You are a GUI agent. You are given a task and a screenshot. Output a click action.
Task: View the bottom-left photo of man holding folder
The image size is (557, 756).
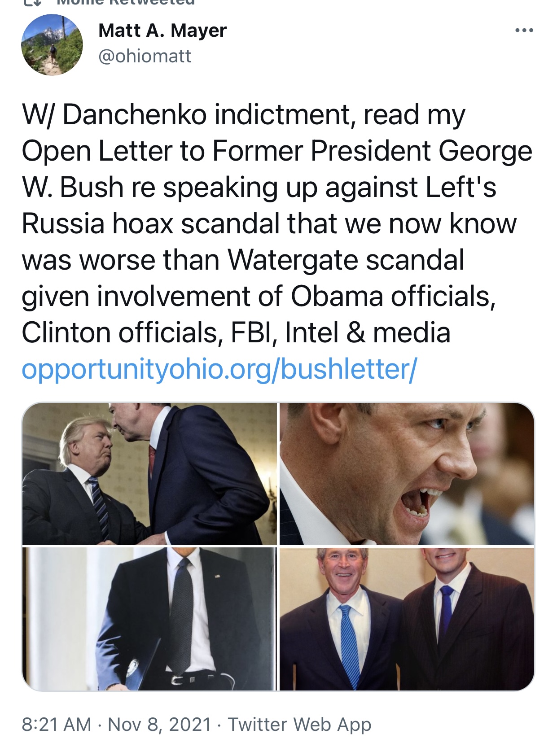(x=149, y=619)
